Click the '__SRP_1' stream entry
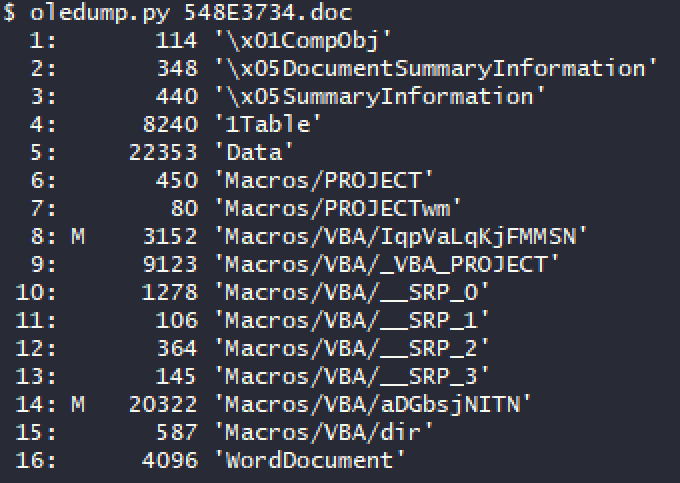This screenshot has height=483, width=680. point(352,320)
